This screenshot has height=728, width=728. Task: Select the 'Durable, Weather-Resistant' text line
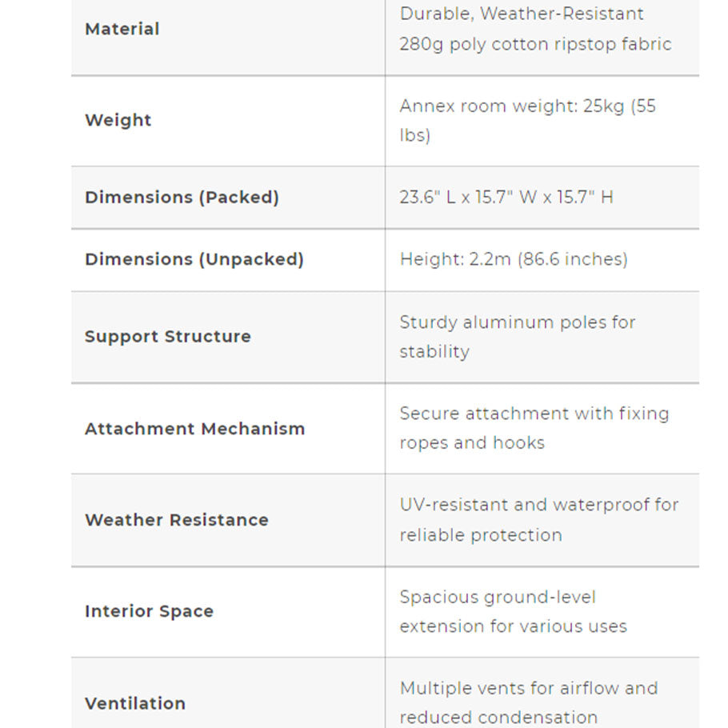pos(521,14)
